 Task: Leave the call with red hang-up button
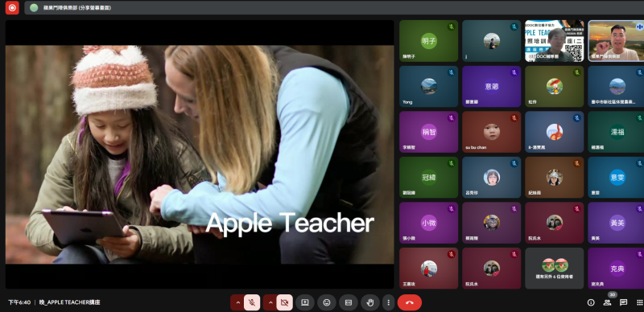pyautogui.click(x=410, y=302)
